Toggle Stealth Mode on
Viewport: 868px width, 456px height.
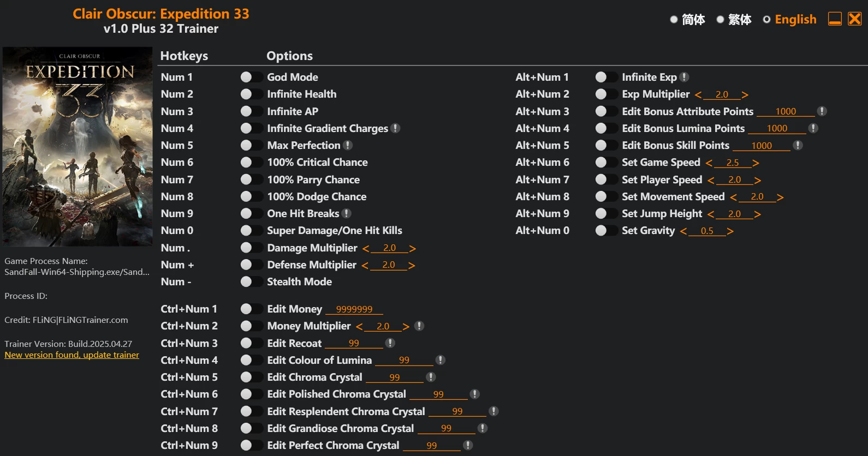pos(251,282)
